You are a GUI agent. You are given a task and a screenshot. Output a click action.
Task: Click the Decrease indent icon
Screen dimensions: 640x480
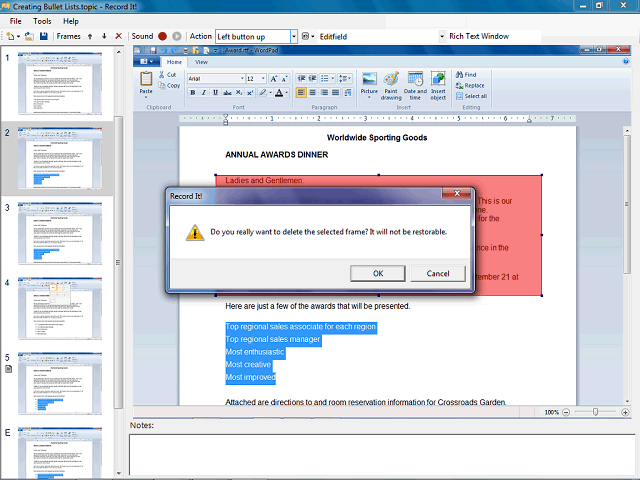tap(301, 78)
